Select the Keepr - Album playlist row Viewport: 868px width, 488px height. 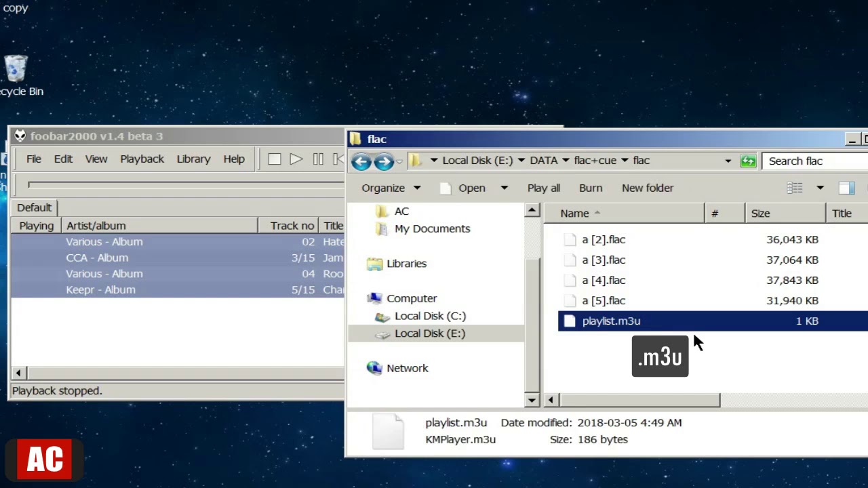178,290
